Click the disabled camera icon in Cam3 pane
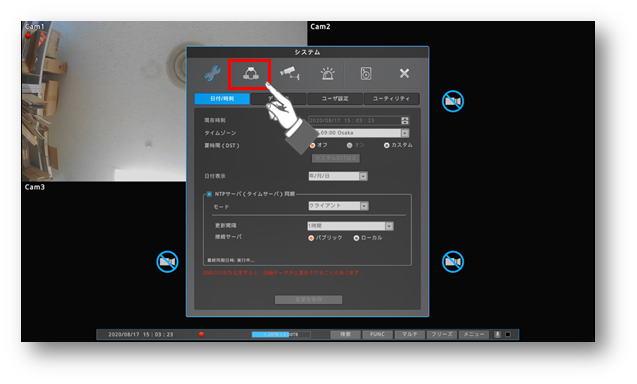The image size is (637, 384). (x=167, y=262)
